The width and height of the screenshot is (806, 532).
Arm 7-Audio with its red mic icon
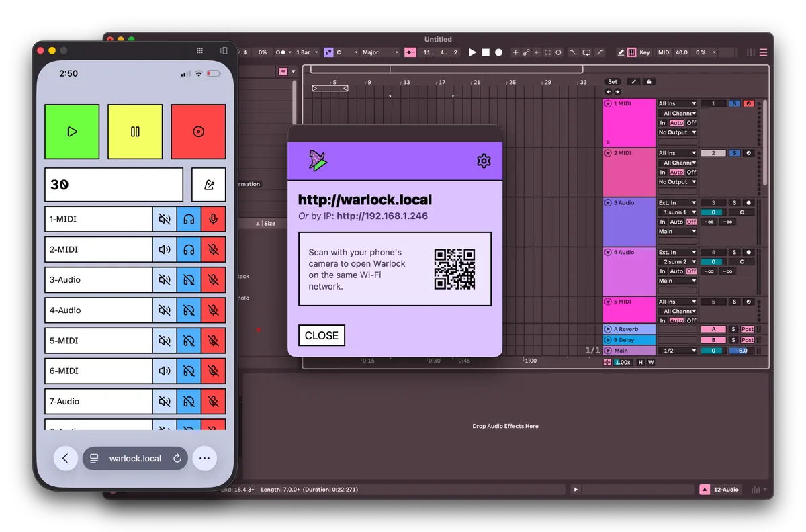tap(214, 401)
